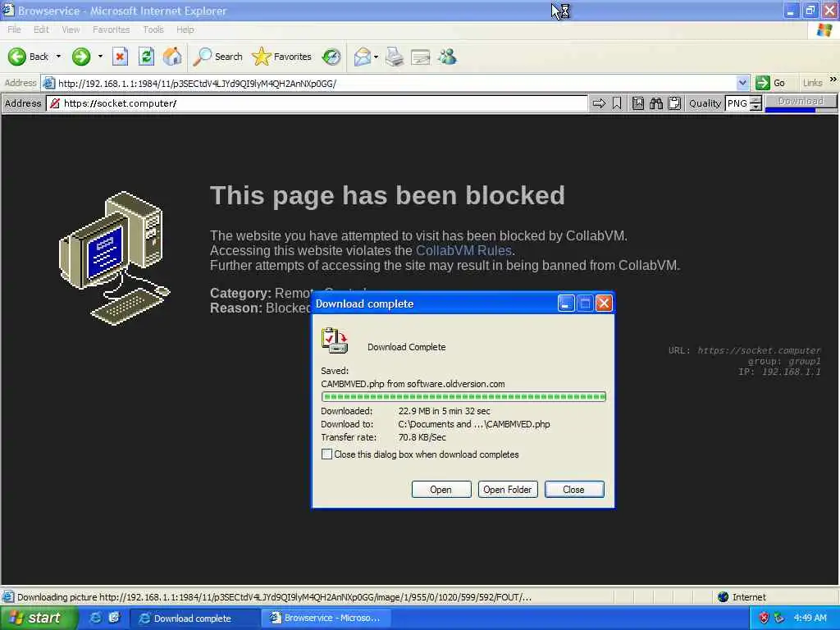
Task: Click the Refresh page icon
Action: [146, 57]
